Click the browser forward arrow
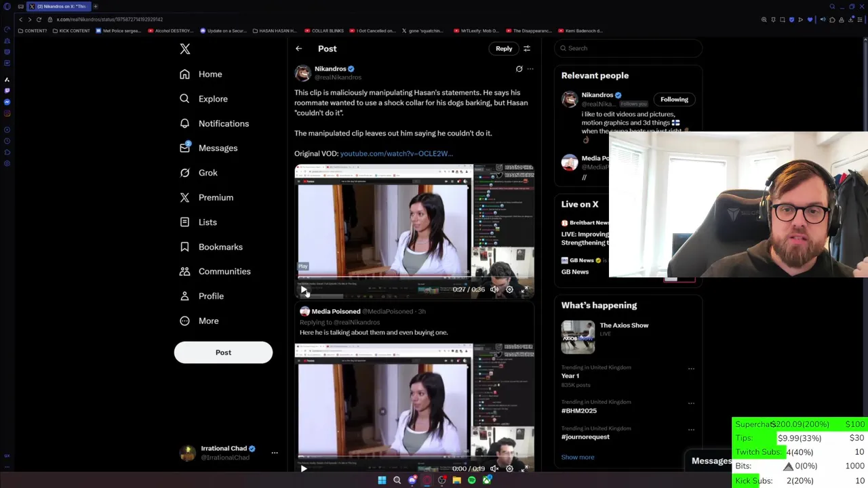 tap(29, 20)
